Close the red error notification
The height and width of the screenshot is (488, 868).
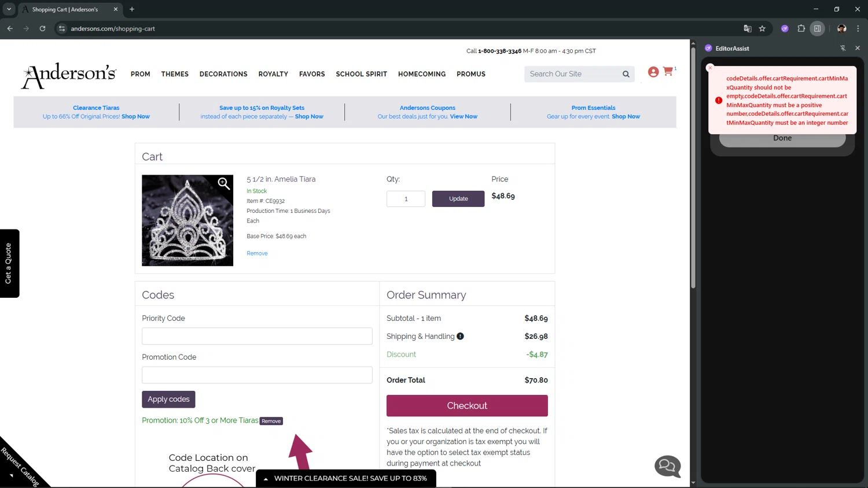coord(710,68)
